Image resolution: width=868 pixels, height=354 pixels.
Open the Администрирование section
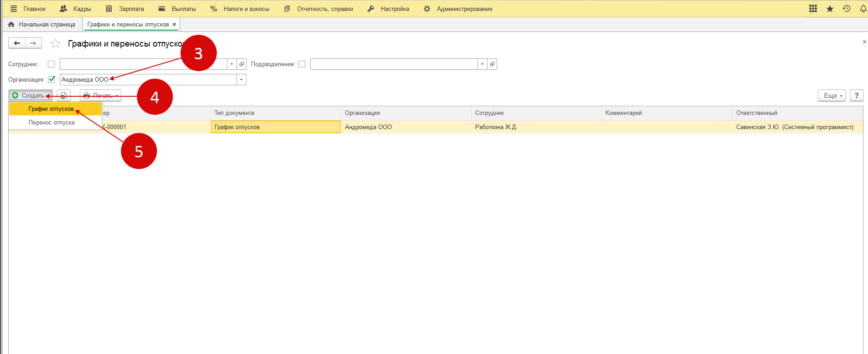point(458,9)
